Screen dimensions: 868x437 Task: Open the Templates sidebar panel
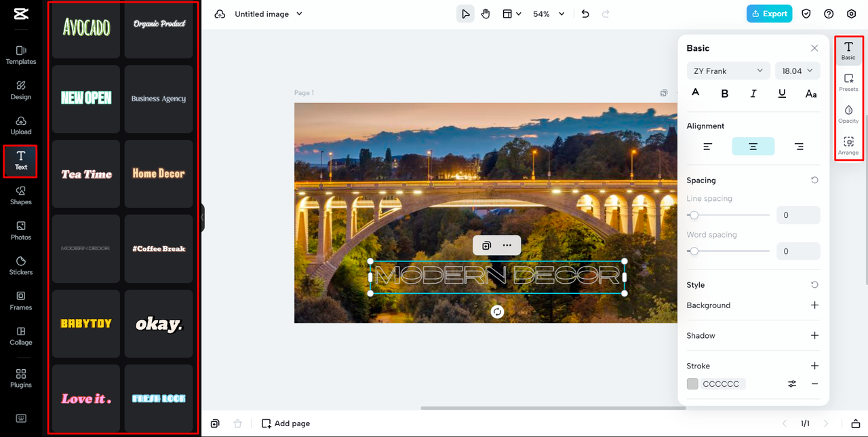pyautogui.click(x=20, y=55)
